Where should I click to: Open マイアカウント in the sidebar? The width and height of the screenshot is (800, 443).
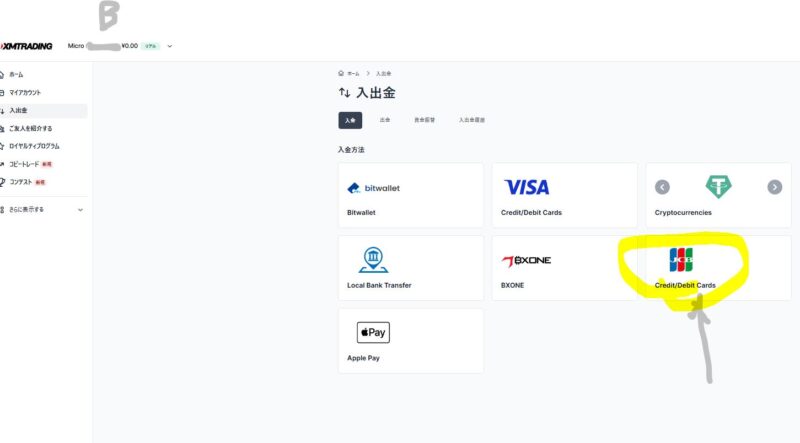pos(24,92)
